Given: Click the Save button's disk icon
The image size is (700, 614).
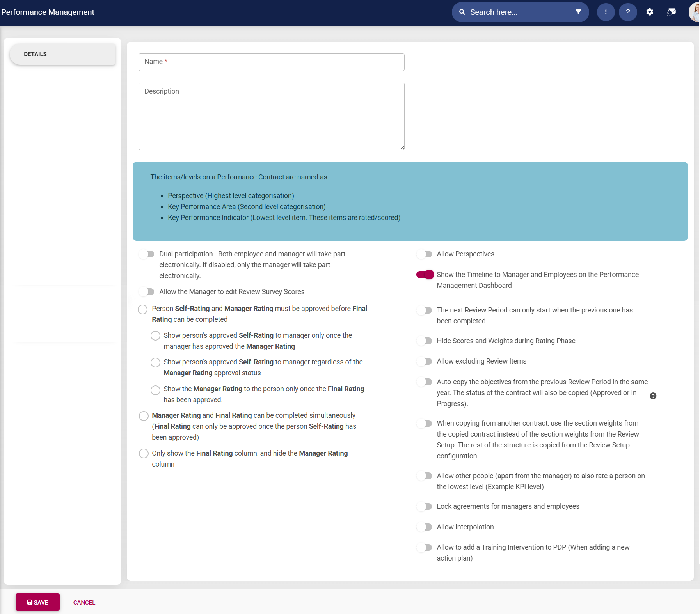Looking at the screenshot, I should 30,602.
